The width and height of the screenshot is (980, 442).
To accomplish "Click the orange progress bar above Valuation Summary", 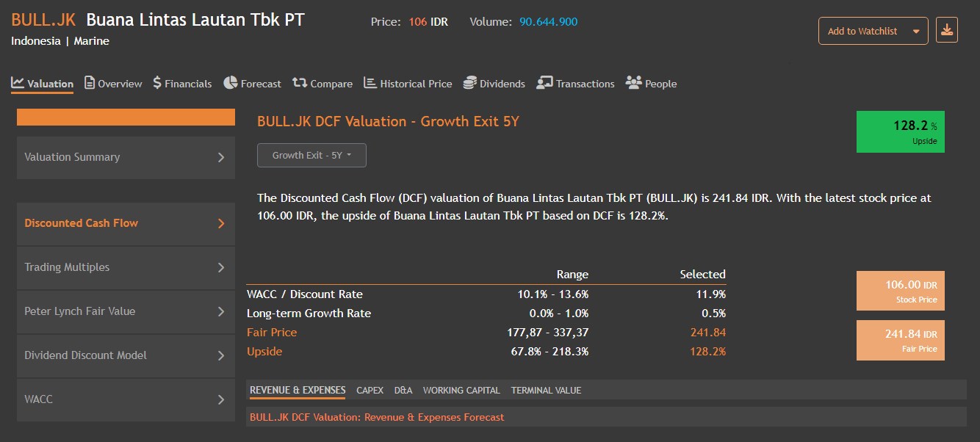I will (125, 117).
